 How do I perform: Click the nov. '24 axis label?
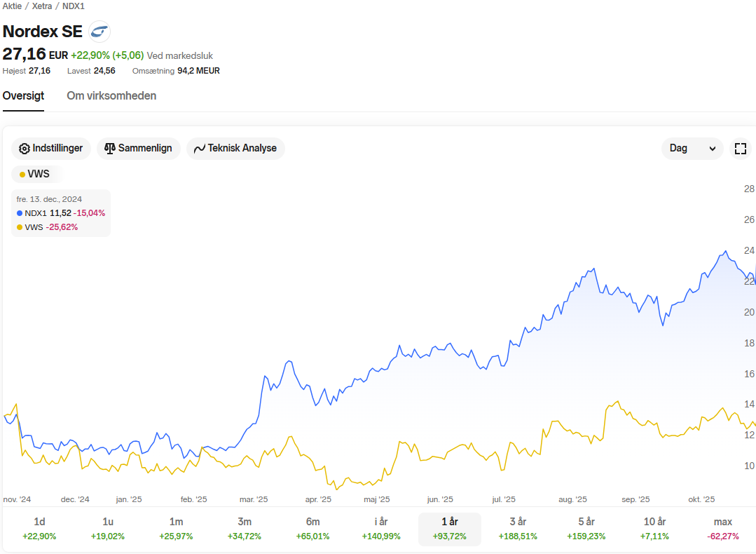pyautogui.click(x=17, y=499)
